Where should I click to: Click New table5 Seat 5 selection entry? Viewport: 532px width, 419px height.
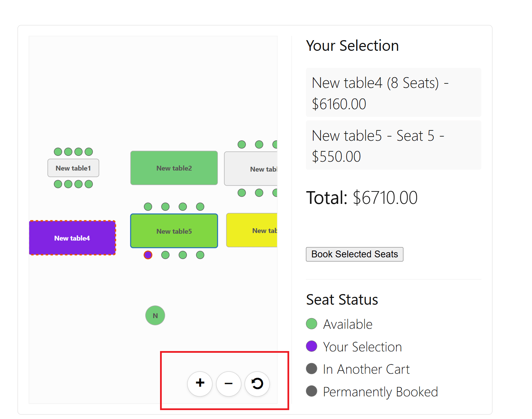(x=393, y=146)
